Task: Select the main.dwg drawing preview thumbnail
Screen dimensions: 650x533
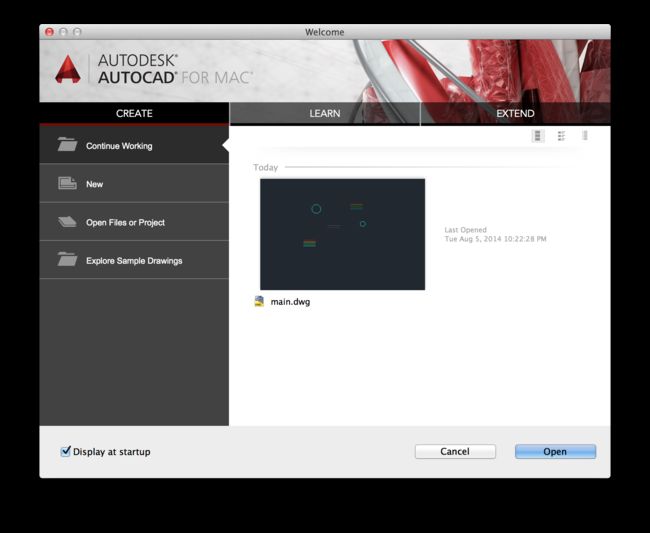Action: point(342,234)
